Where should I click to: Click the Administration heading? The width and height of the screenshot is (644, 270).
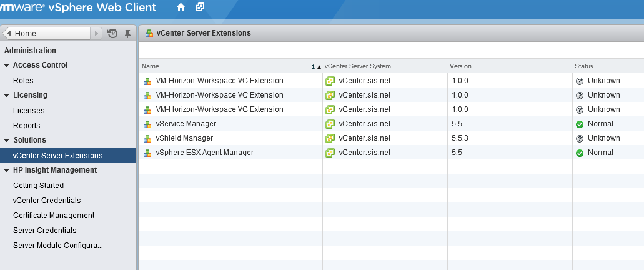pos(30,51)
